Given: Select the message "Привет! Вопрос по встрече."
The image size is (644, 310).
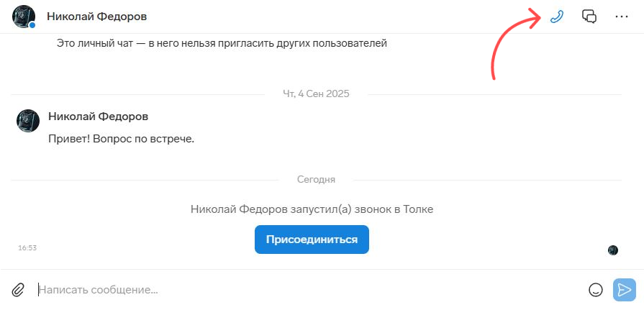Looking at the screenshot, I should [x=122, y=138].
